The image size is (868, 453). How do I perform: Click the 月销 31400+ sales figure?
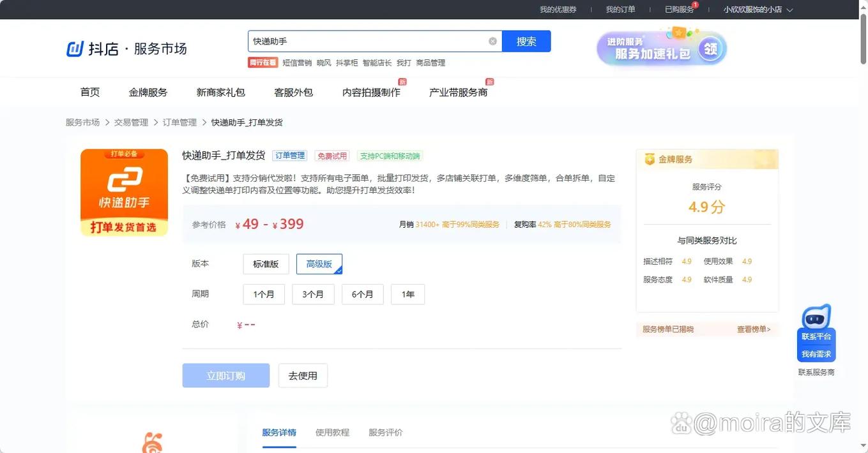click(x=450, y=225)
